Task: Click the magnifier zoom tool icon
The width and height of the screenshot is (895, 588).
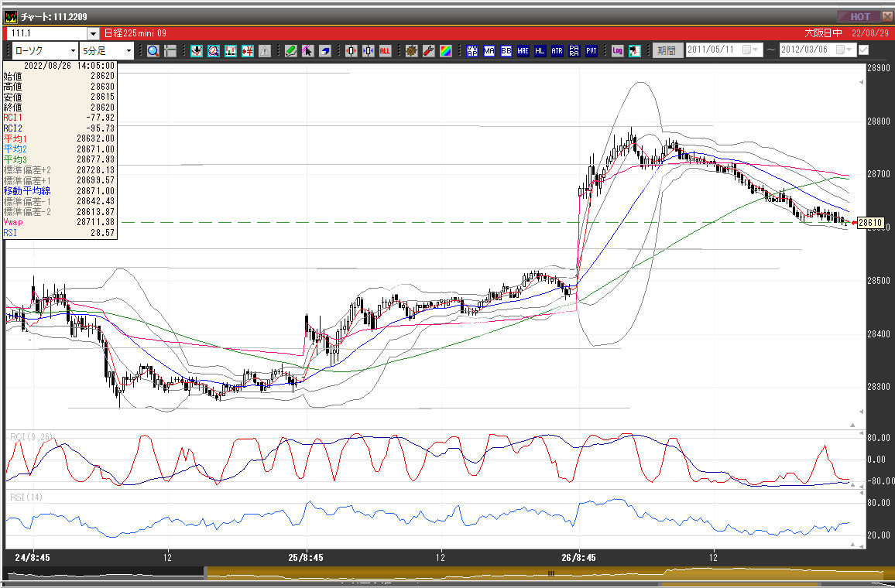Action: pyautogui.click(x=153, y=51)
